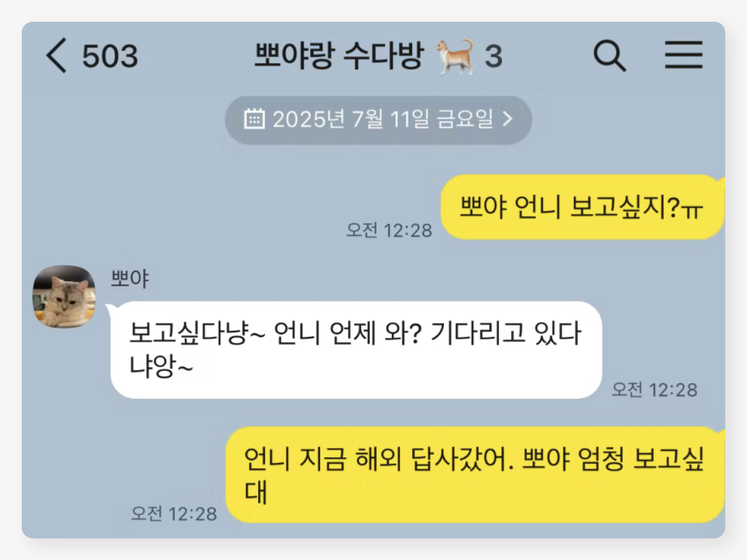This screenshot has width=747, height=560.
Task: Open the 2025년 7월 11일 금요일 date pill
Action: pyautogui.click(x=378, y=119)
